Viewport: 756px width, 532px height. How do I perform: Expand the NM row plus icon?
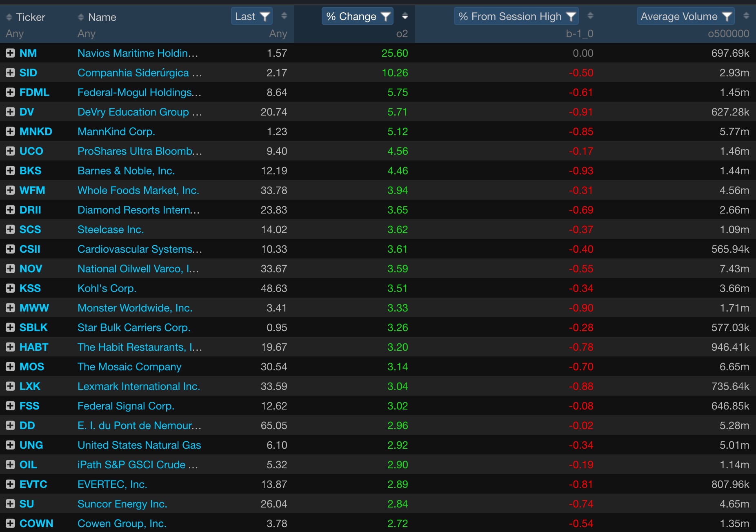point(10,53)
